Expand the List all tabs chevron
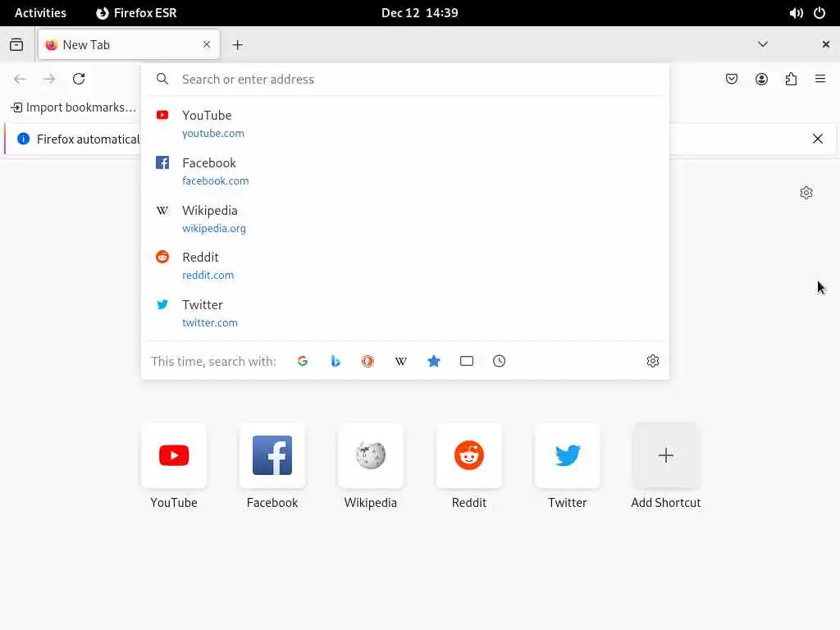840x630 pixels. pos(763,44)
